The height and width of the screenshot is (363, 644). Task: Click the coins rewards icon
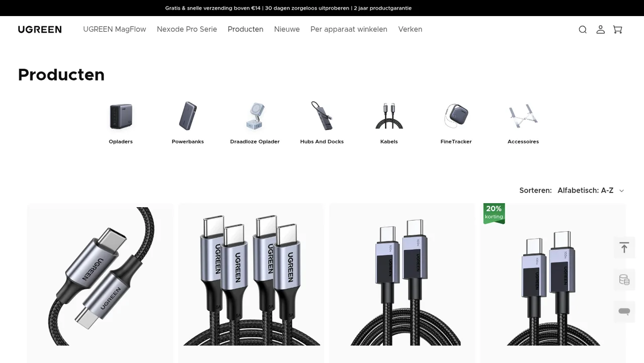click(x=624, y=280)
